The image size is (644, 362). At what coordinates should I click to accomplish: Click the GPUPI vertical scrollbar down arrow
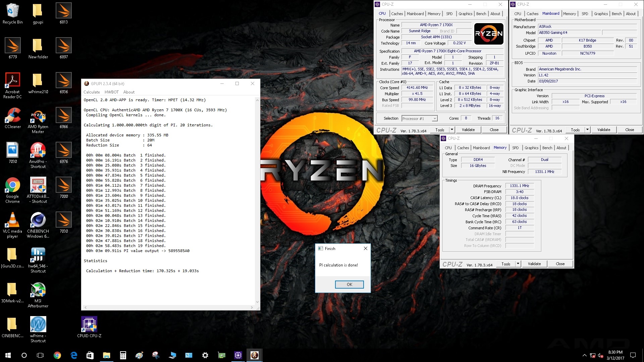pos(257,302)
